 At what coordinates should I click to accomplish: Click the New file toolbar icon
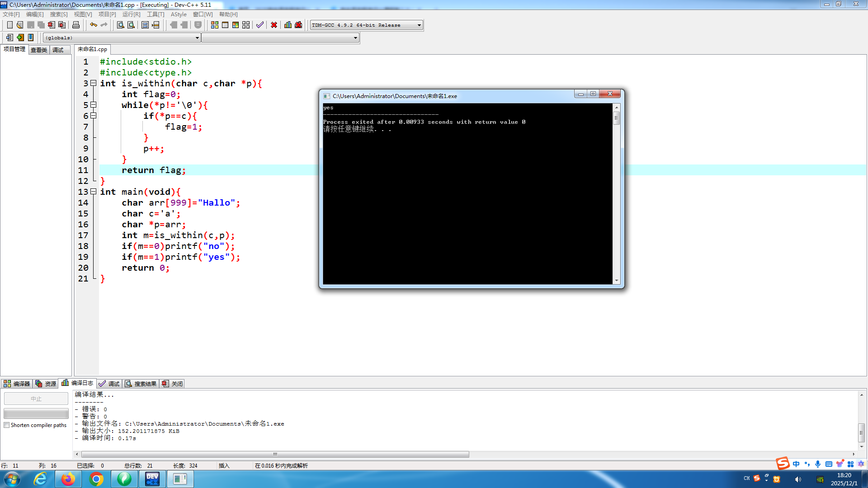point(9,25)
